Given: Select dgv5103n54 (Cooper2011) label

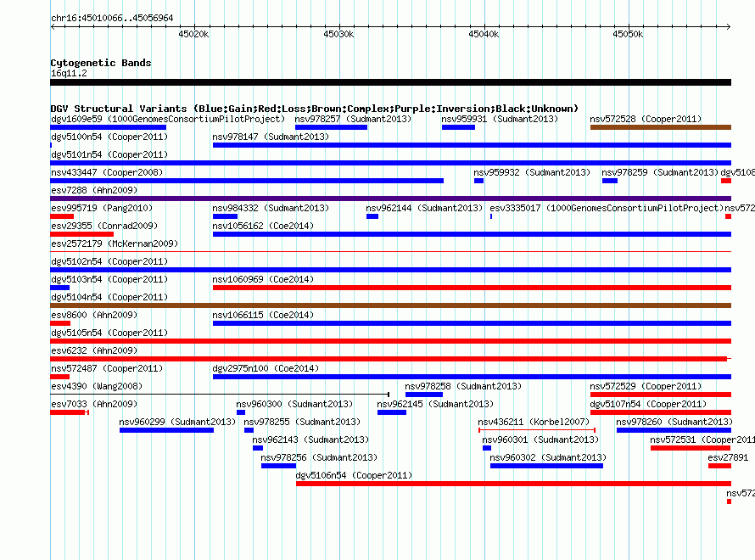Looking at the screenshot, I should (109, 279).
